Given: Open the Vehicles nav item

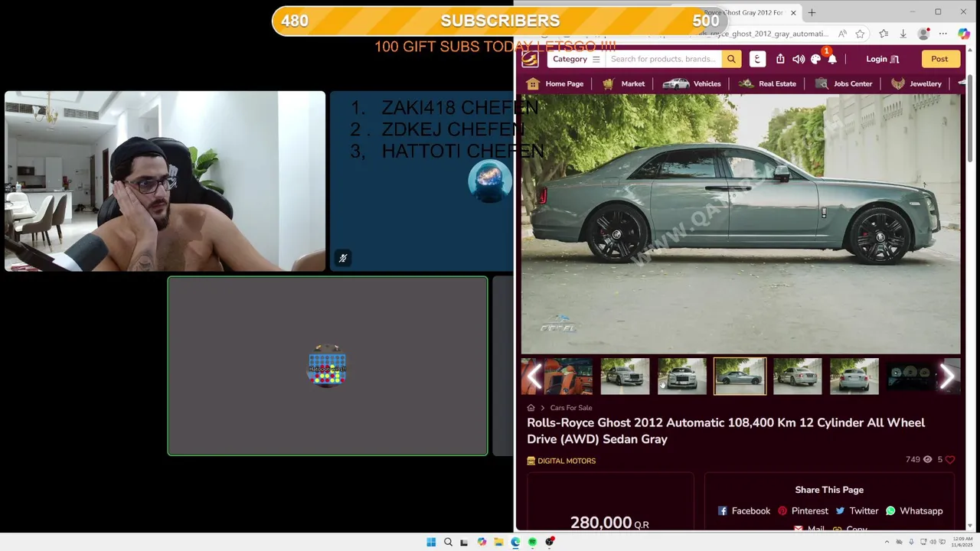Looking at the screenshot, I should point(691,83).
